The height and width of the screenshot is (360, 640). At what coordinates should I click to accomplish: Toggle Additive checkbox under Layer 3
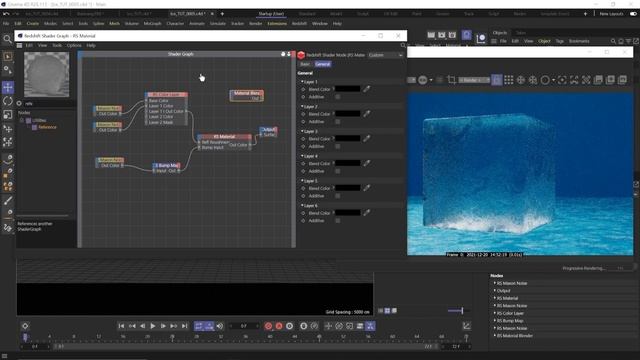pyautogui.click(x=338, y=146)
